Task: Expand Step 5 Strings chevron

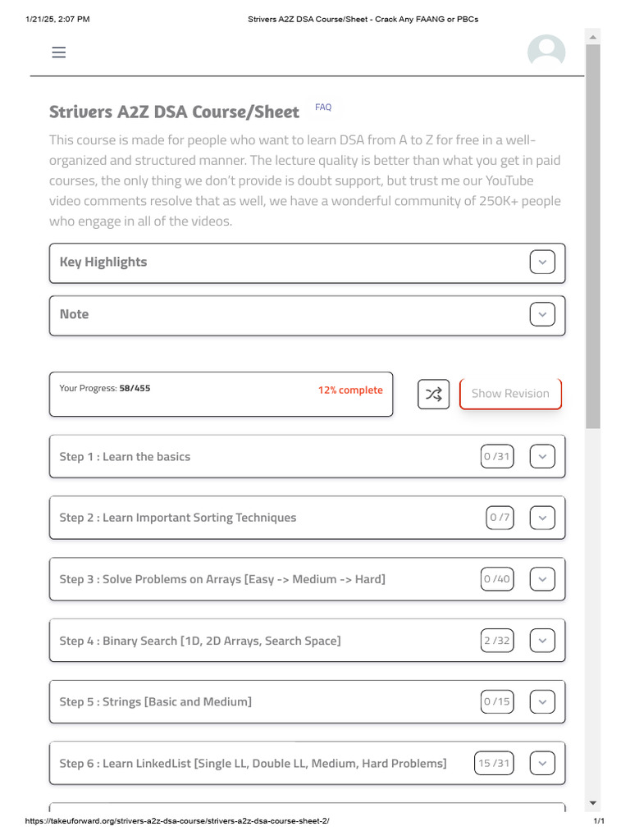Action: pos(542,702)
